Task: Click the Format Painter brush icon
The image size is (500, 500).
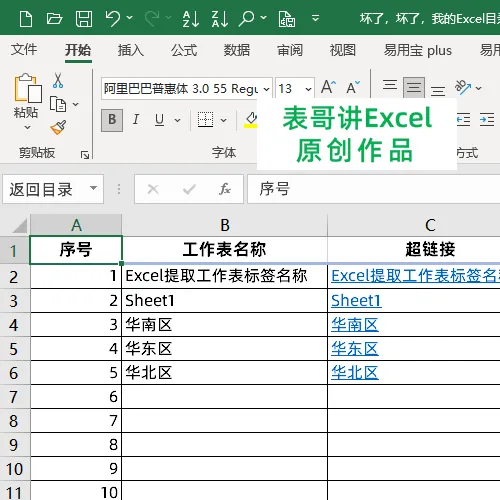Action: pos(58,128)
